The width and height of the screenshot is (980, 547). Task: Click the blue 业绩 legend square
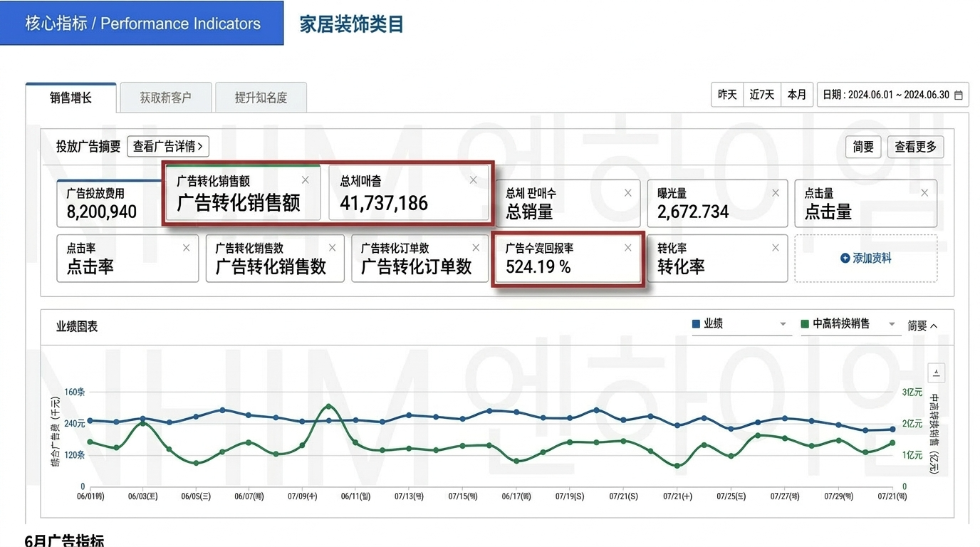(x=696, y=324)
